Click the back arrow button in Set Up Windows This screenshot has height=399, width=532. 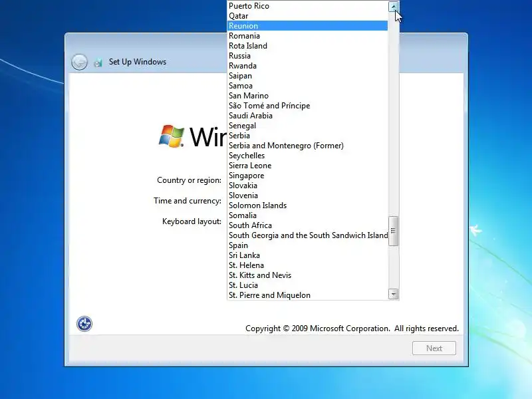pyautogui.click(x=79, y=62)
